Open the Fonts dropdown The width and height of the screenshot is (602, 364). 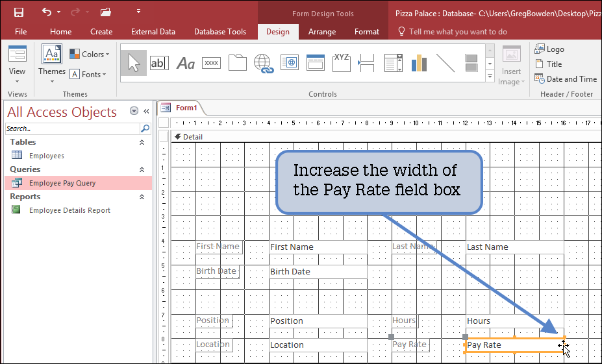(88, 75)
